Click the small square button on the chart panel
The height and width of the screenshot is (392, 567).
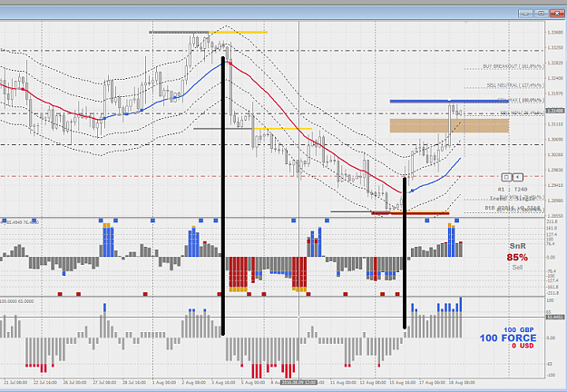[506, 177]
